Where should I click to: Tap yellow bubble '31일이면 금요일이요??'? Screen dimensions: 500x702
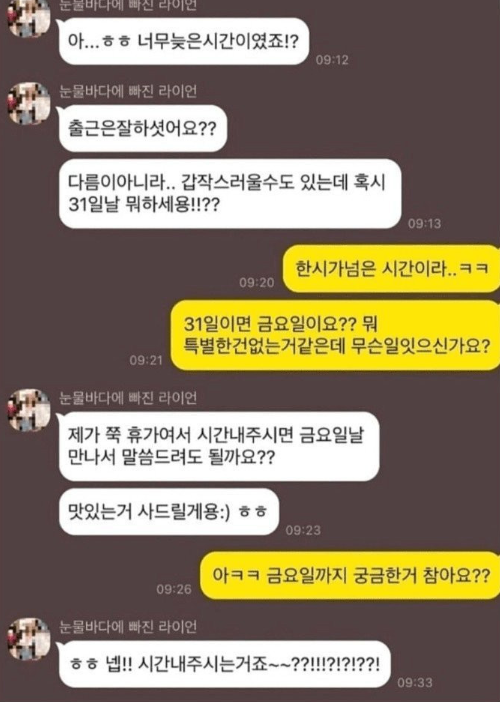pyautogui.click(x=336, y=335)
